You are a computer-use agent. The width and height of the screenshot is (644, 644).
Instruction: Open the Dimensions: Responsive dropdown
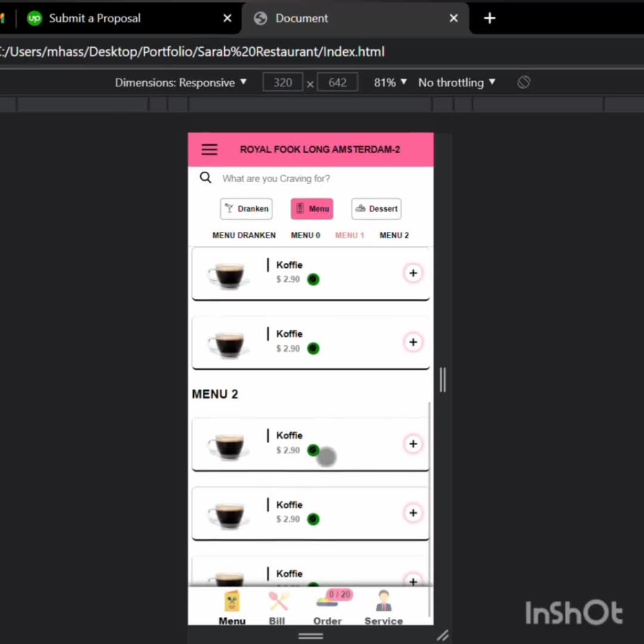coord(181,82)
